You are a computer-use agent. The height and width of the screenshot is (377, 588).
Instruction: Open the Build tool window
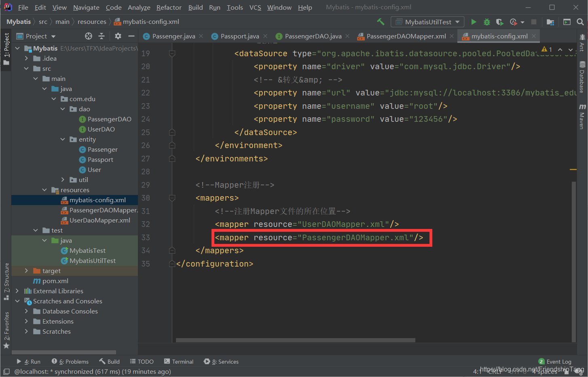point(109,362)
